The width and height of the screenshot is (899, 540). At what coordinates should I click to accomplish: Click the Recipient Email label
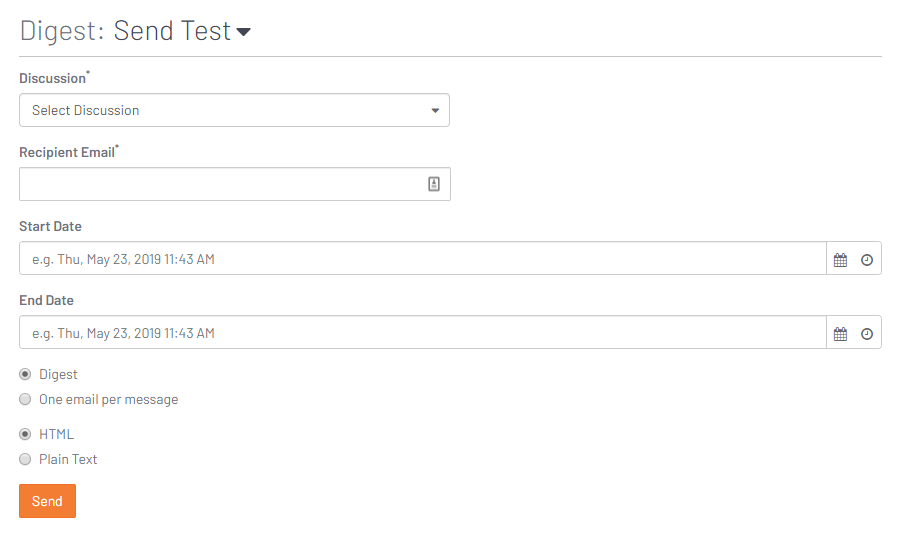click(x=67, y=152)
